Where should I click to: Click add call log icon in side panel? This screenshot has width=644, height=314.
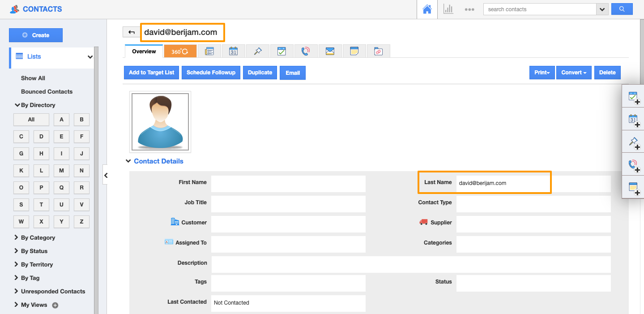click(x=633, y=165)
